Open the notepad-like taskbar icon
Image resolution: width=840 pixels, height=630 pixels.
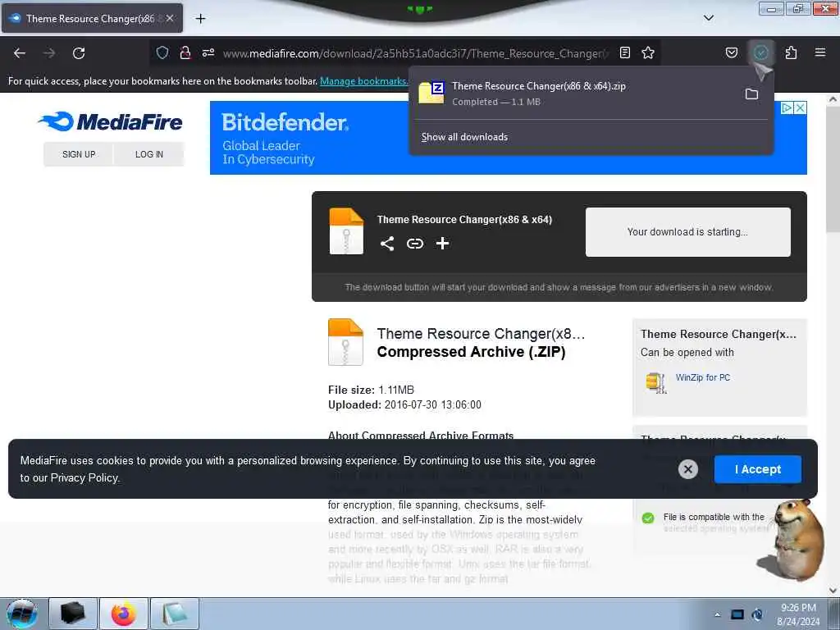click(175, 614)
